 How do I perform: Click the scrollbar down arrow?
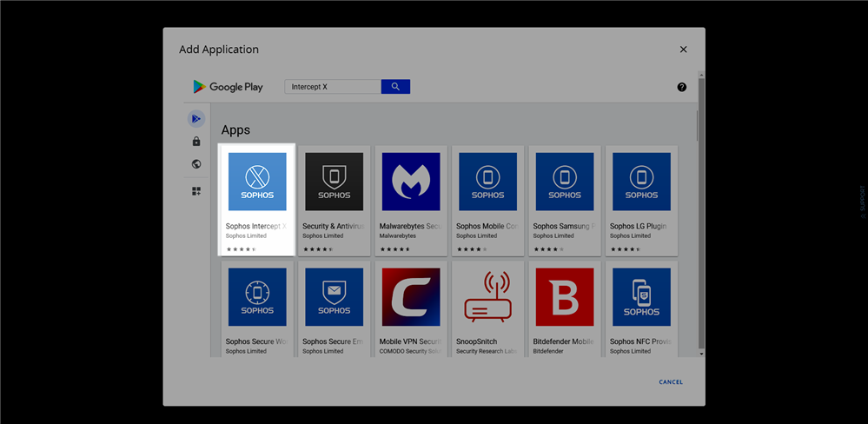[701, 353]
